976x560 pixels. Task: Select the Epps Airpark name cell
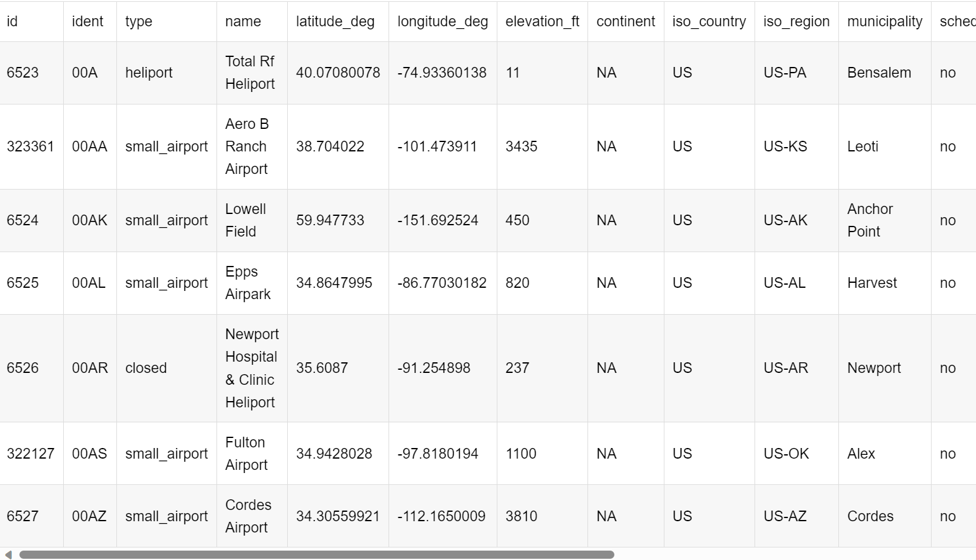pos(248,283)
